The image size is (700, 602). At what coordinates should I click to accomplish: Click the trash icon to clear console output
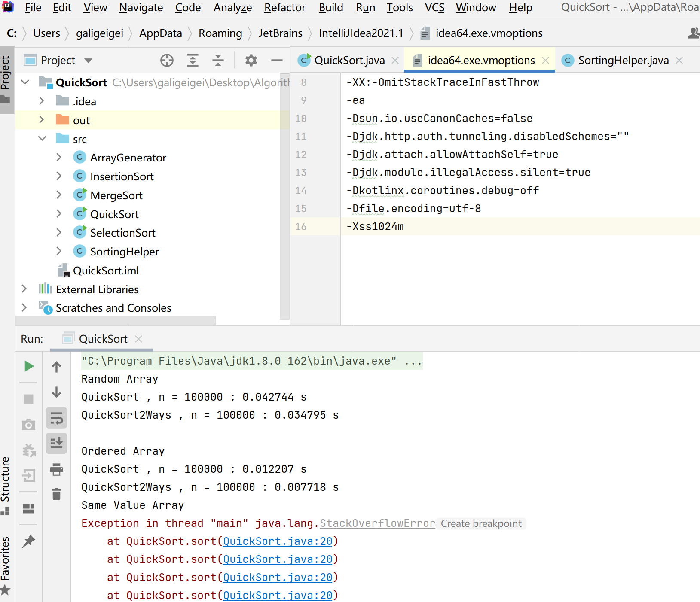(56, 494)
